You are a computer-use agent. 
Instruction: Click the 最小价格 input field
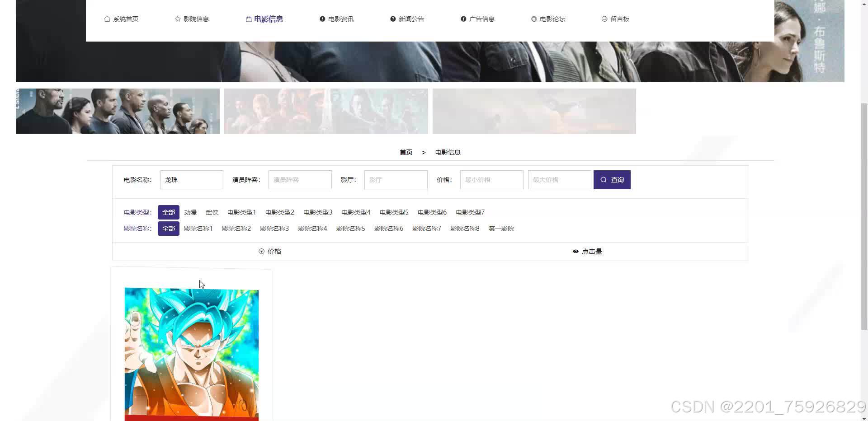[x=492, y=180]
